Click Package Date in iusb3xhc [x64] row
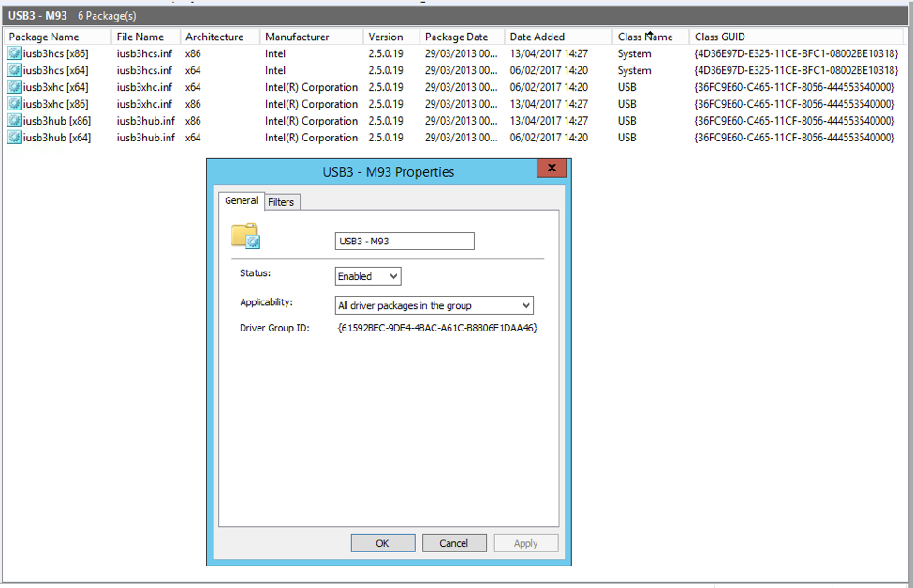 coord(461,87)
